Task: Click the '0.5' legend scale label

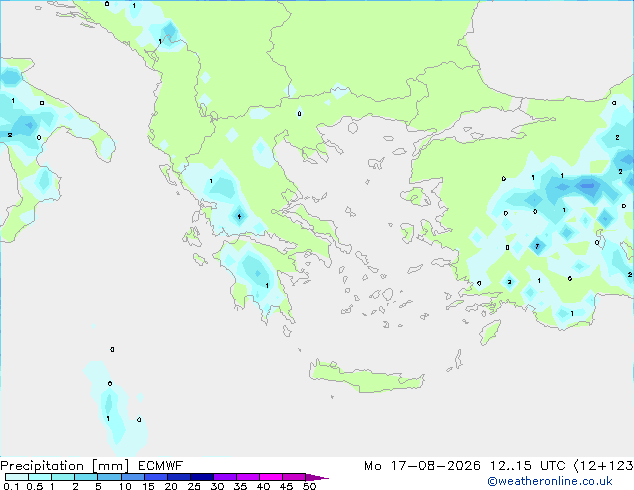Action: 35,486
